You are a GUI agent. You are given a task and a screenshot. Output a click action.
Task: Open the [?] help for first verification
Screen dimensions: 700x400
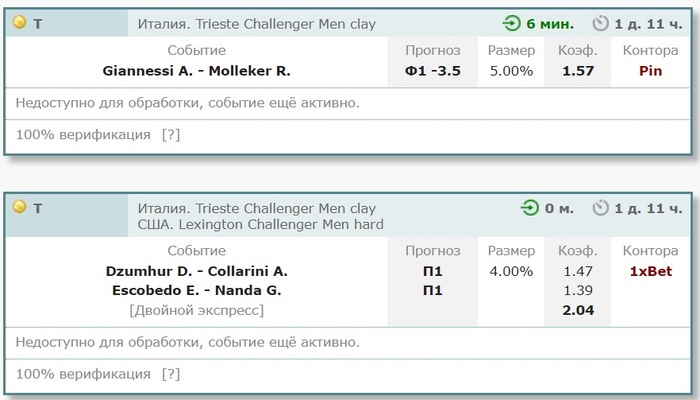[171, 135]
